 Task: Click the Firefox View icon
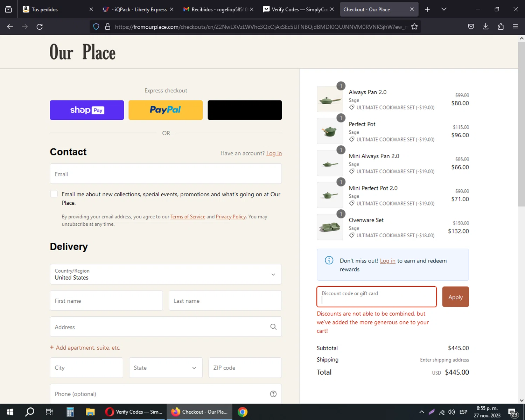point(8,9)
